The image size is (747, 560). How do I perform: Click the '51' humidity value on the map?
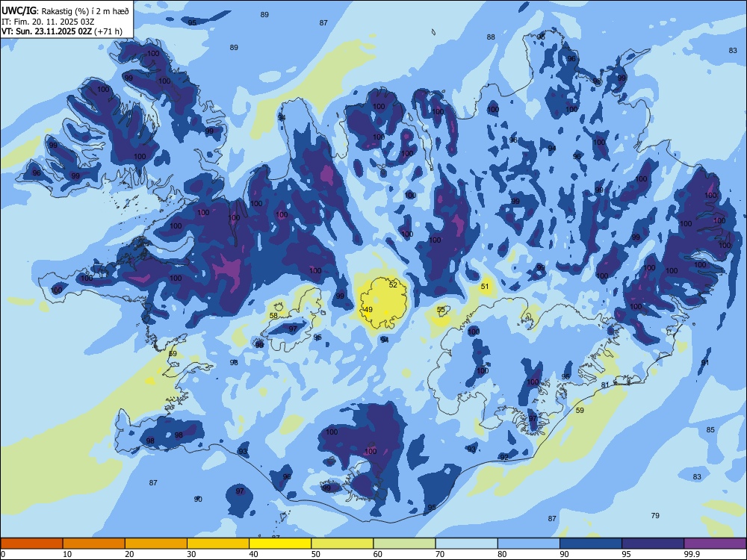[x=485, y=286]
